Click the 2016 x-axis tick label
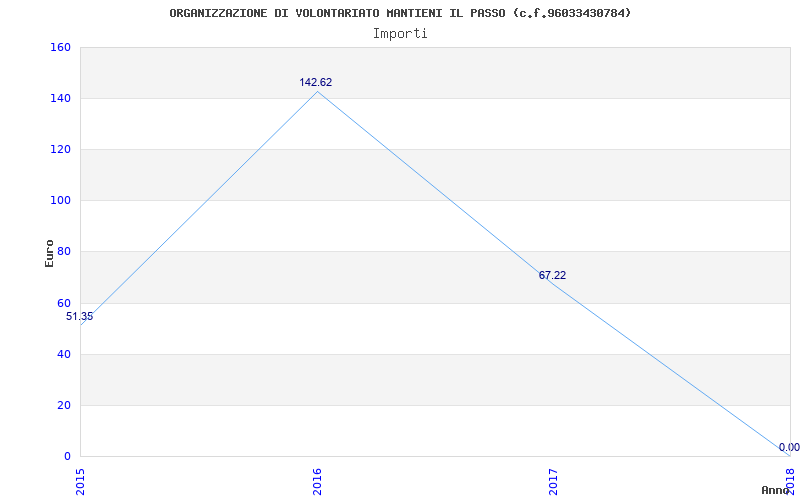Screen dimensions: 800x500 (x=317, y=482)
